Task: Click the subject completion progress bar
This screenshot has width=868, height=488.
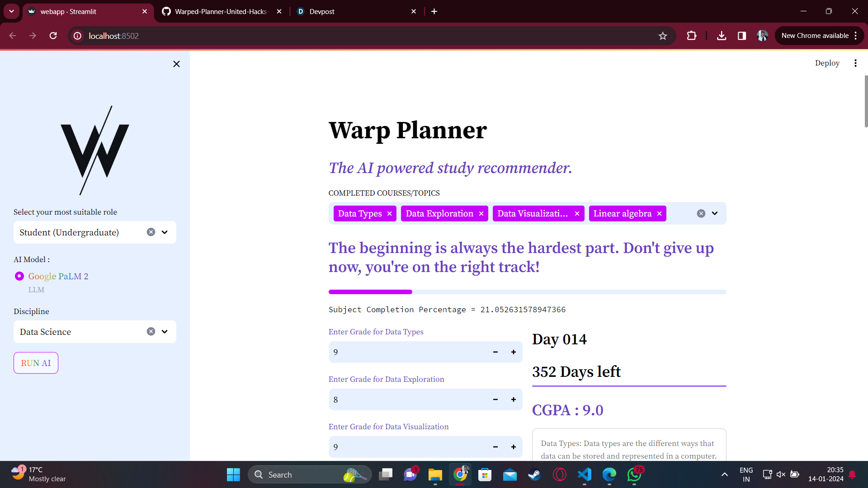Action: tap(527, 292)
